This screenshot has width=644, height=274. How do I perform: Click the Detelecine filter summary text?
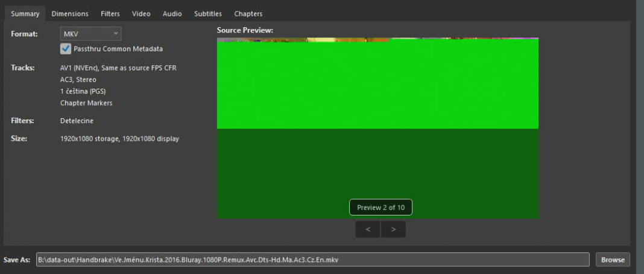click(x=77, y=121)
